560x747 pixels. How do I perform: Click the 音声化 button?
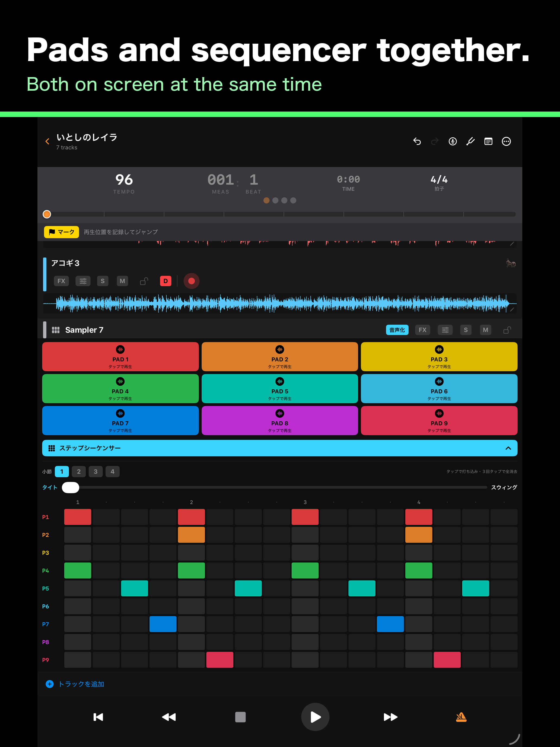(x=397, y=330)
